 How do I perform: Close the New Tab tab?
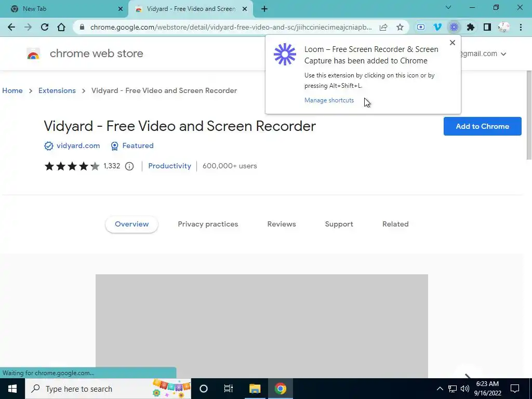pos(121,9)
